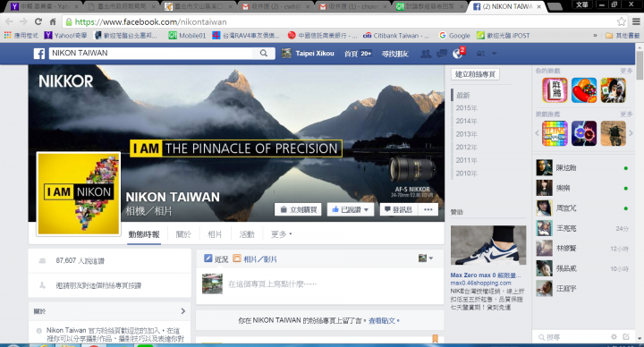Open the Candy Crush game icon
Screen dimensions: 644x347
(584, 90)
